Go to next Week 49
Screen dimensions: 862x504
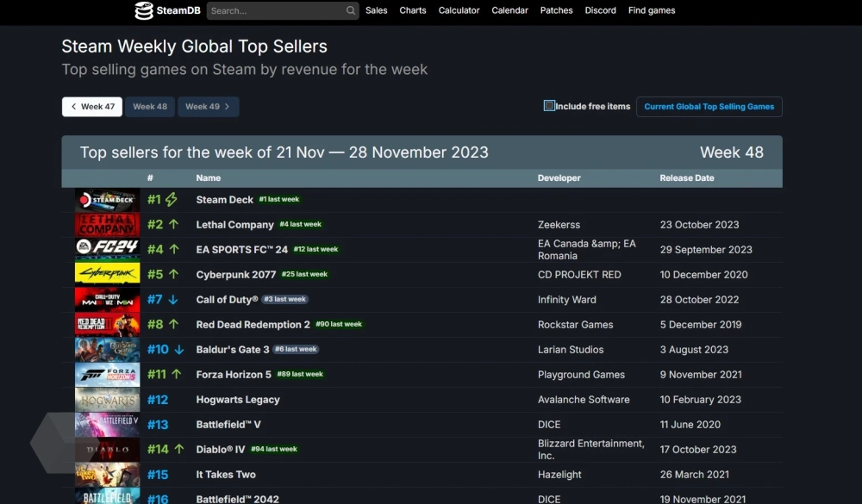208,107
